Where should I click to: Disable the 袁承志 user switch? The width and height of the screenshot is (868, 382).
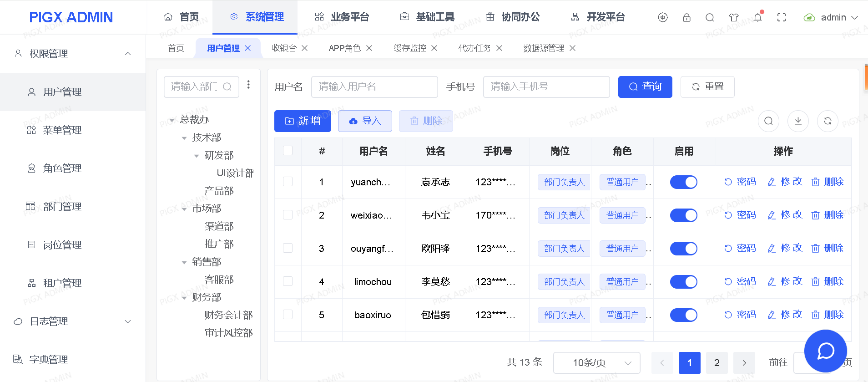[x=684, y=182]
